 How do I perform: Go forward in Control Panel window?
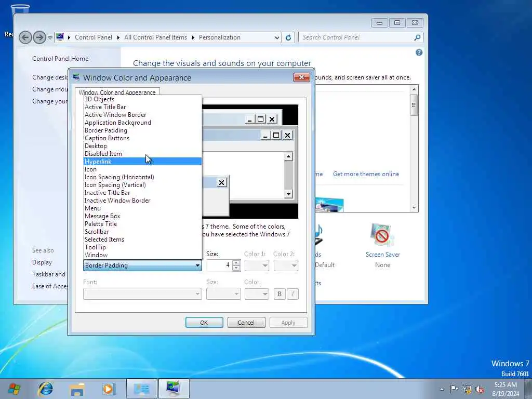[x=39, y=37]
